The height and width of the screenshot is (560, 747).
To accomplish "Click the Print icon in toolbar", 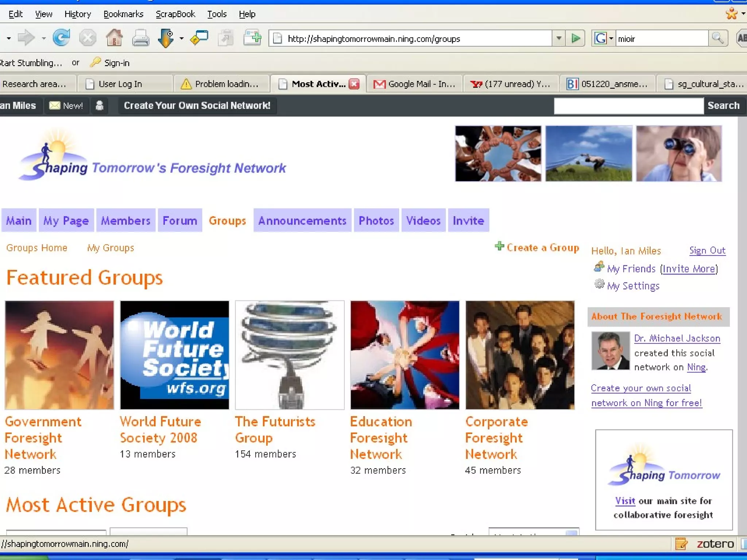I will point(140,38).
